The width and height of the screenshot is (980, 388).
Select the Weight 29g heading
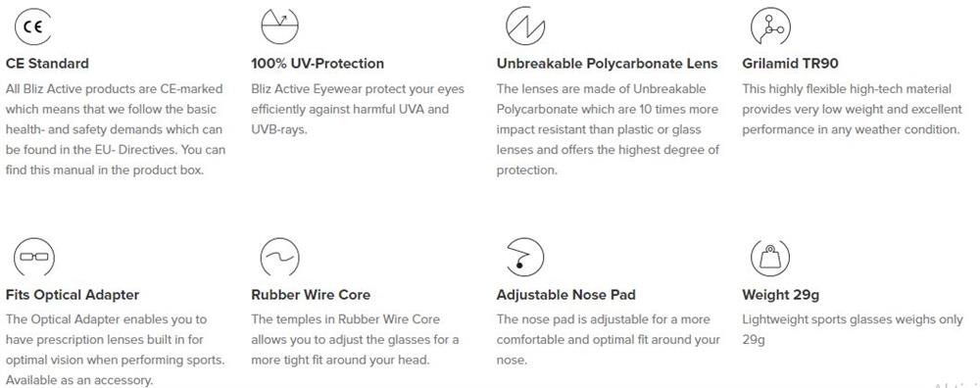pos(781,294)
